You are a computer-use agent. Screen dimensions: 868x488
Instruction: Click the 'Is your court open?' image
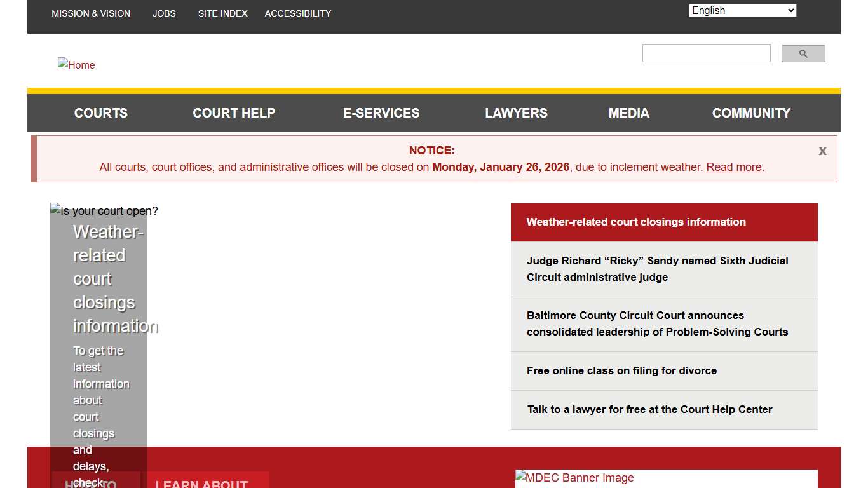[x=104, y=210]
